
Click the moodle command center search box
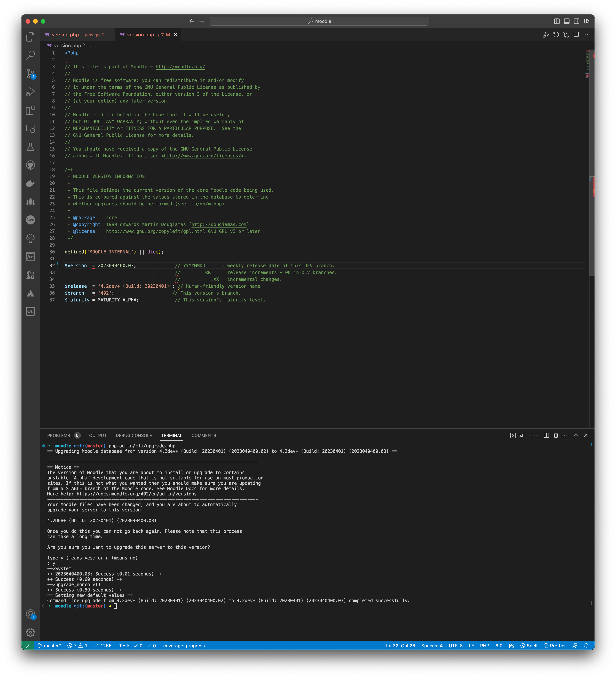pos(319,21)
